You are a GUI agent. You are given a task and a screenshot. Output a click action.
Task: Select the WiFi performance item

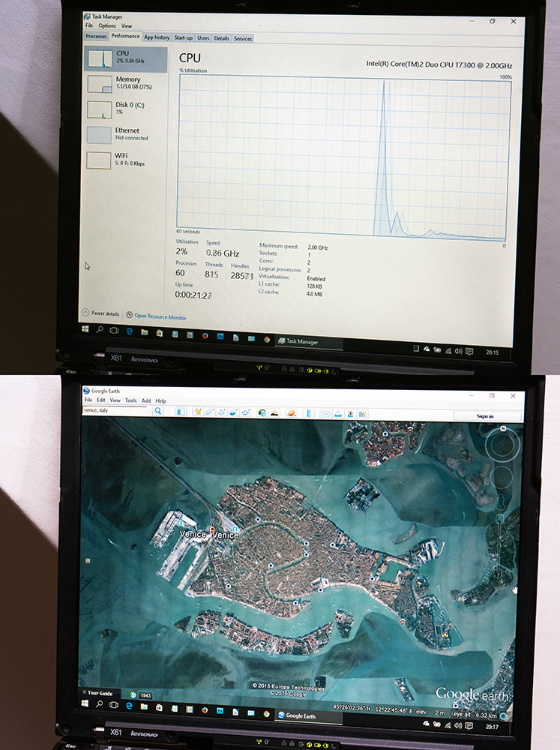tap(126, 160)
